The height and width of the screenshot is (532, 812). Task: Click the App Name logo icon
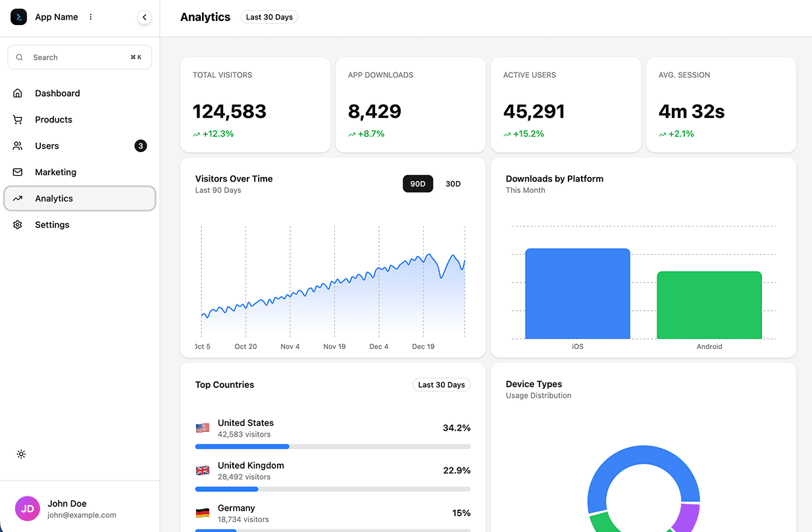click(x=18, y=17)
